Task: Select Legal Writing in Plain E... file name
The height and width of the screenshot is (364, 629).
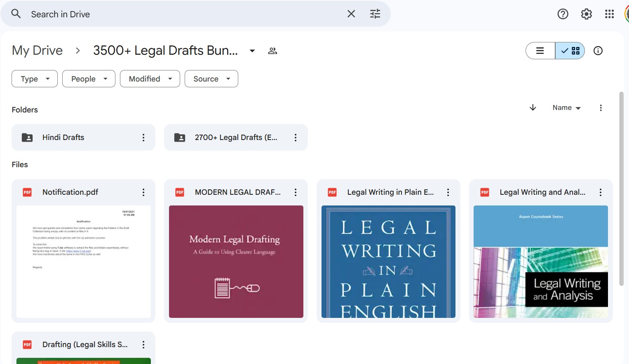Action: tap(390, 192)
